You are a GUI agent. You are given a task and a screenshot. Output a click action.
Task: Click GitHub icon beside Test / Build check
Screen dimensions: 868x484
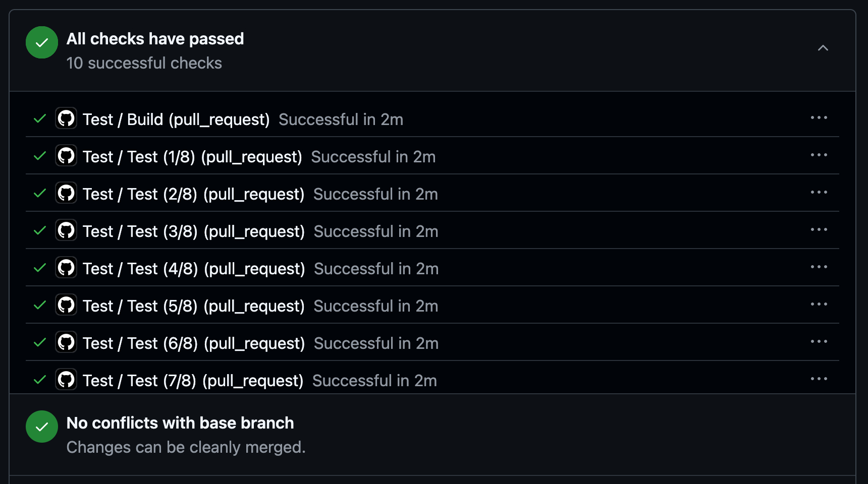(66, 118)
